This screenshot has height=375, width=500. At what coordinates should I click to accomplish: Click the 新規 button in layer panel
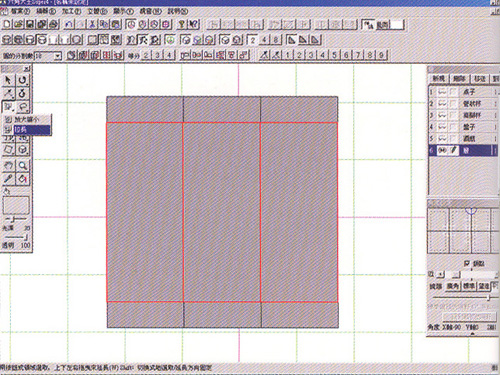point(439,79)
